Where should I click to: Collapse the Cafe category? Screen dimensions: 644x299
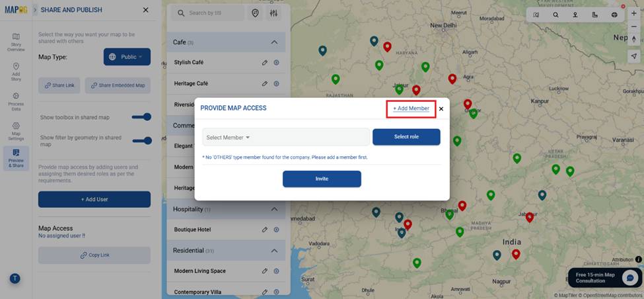tap(274, 42)
